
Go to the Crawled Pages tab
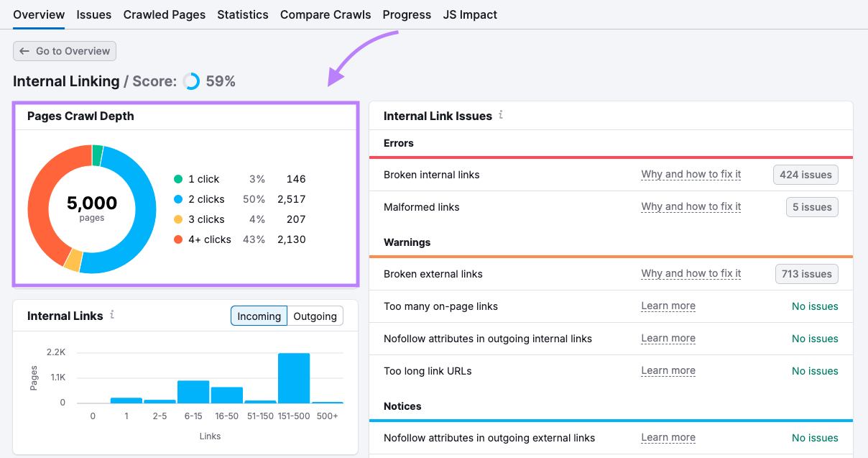[164, 14]
